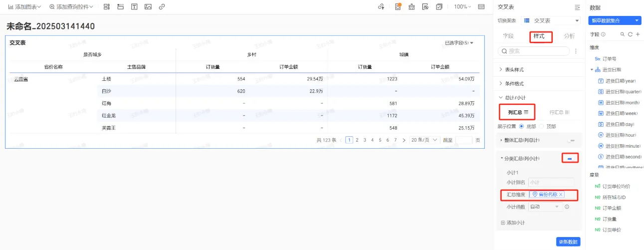Image resolution: width=644 pixels, height=250 pixels.
Task: Click the 搜索 style search field
Action: click(x=534, y=51)
